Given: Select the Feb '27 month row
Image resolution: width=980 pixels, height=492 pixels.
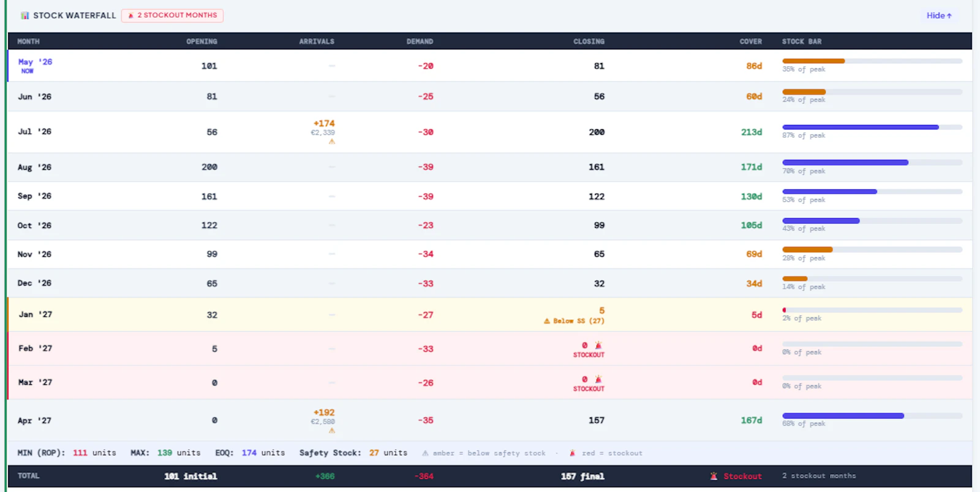Looking at the screenshot, I should pos(489,349).
